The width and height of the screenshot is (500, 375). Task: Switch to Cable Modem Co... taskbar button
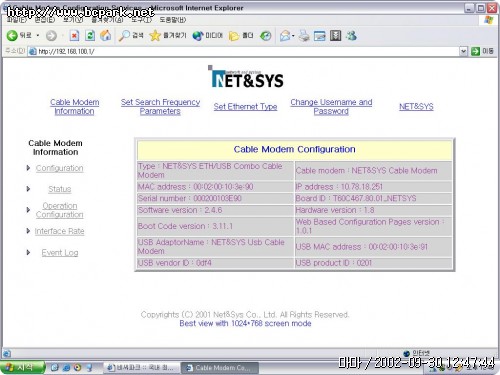(220, 368)
